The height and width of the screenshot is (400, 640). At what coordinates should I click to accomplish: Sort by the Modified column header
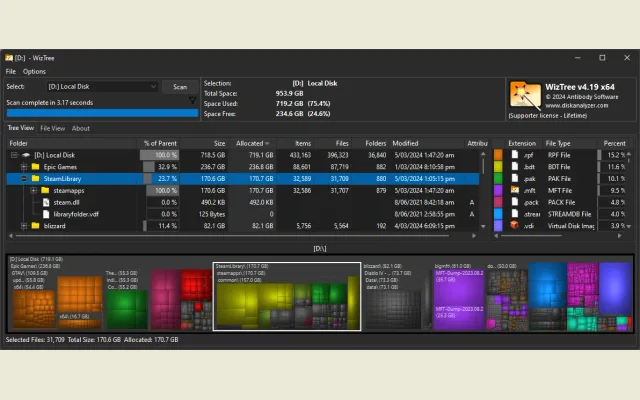427,143
